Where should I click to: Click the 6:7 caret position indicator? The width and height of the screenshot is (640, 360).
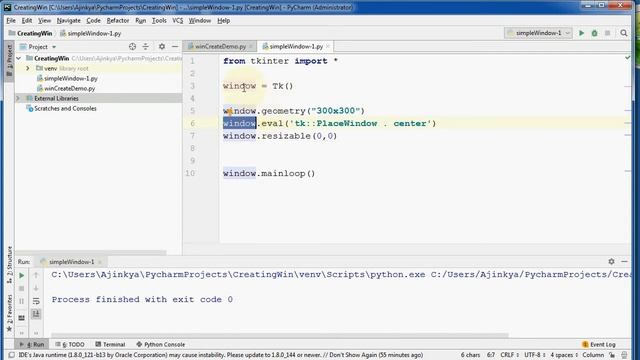(x=491, y=355)
